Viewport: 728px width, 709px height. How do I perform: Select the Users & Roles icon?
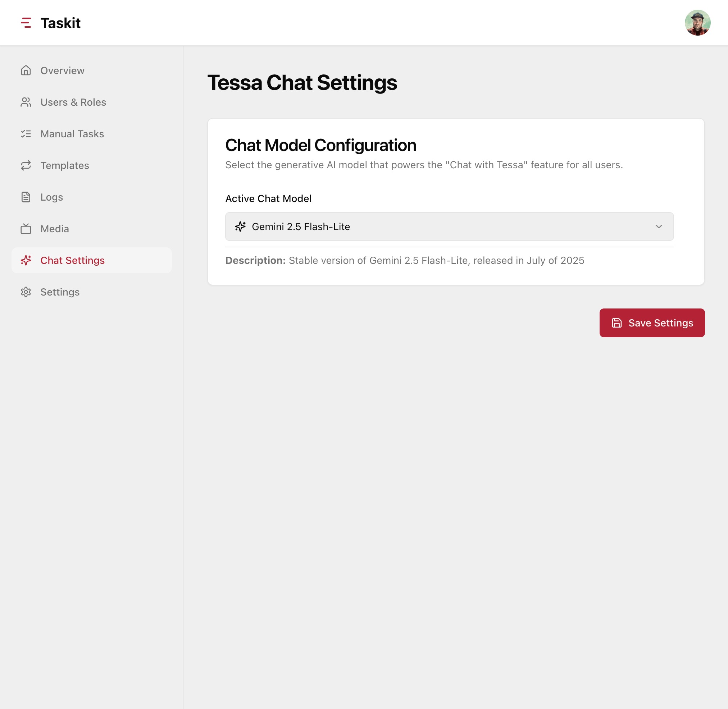pos(26,102)
